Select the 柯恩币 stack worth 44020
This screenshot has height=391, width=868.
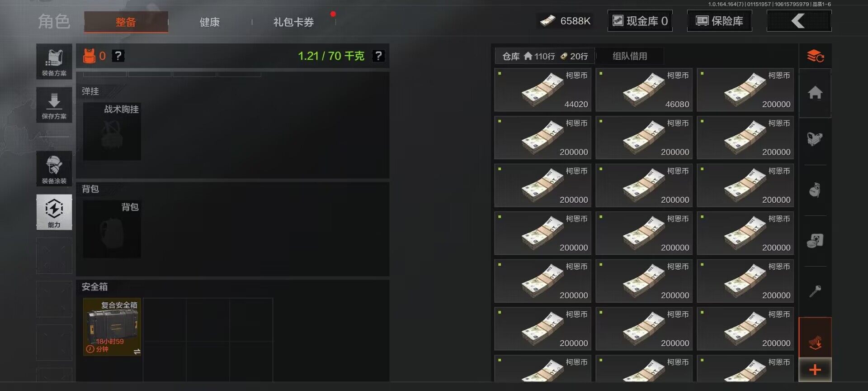(542, 90)
